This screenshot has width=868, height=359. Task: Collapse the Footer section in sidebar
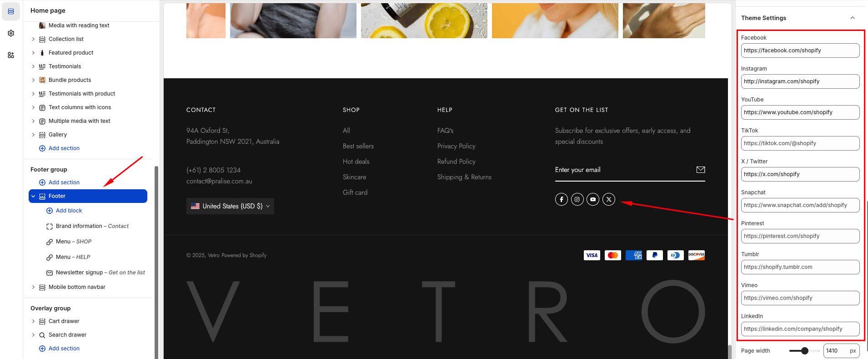point(33,196)
